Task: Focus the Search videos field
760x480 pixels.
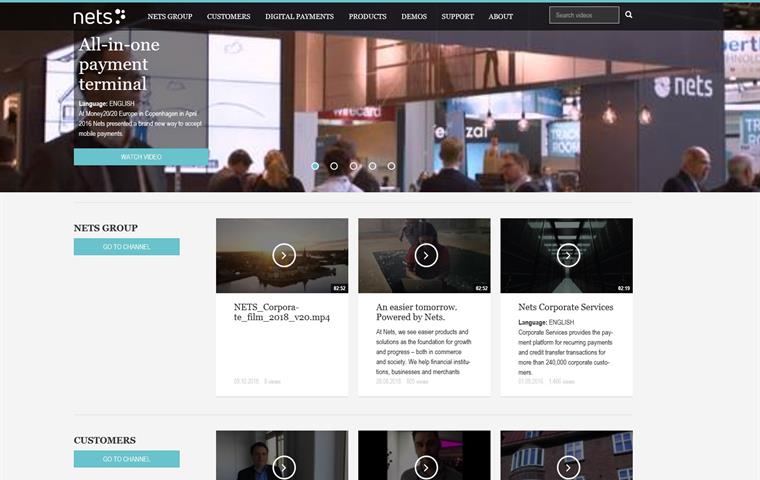Action: pos(584,15)
